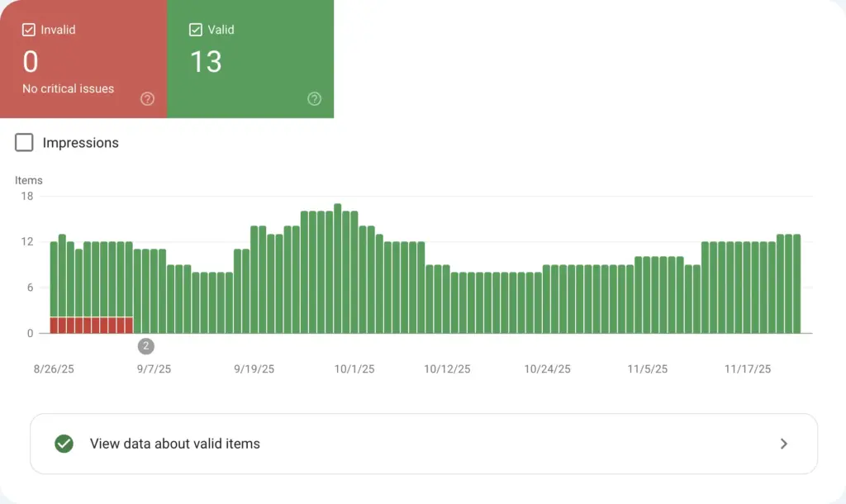
Task: Open help icon on Invalid card
Action: [147, 99]
